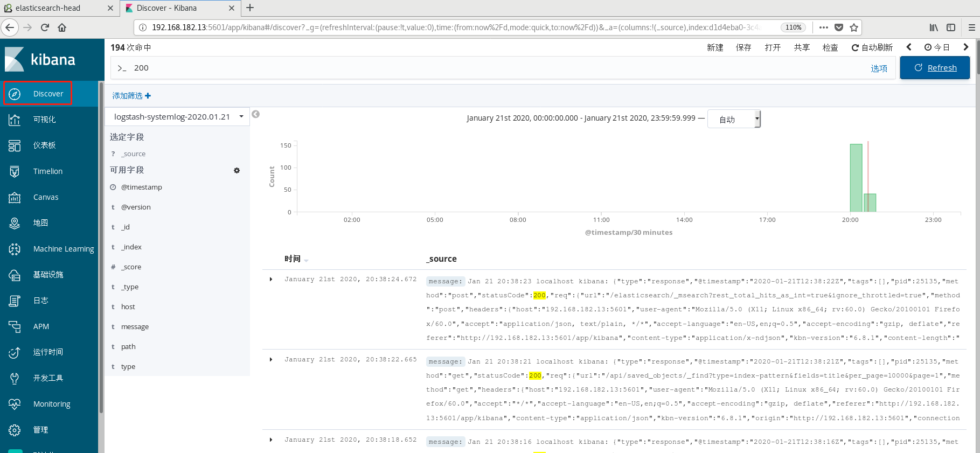Expand the 20:38:24.672 log row
Screen dimensions: 980x453
click(x=271, y=279)
